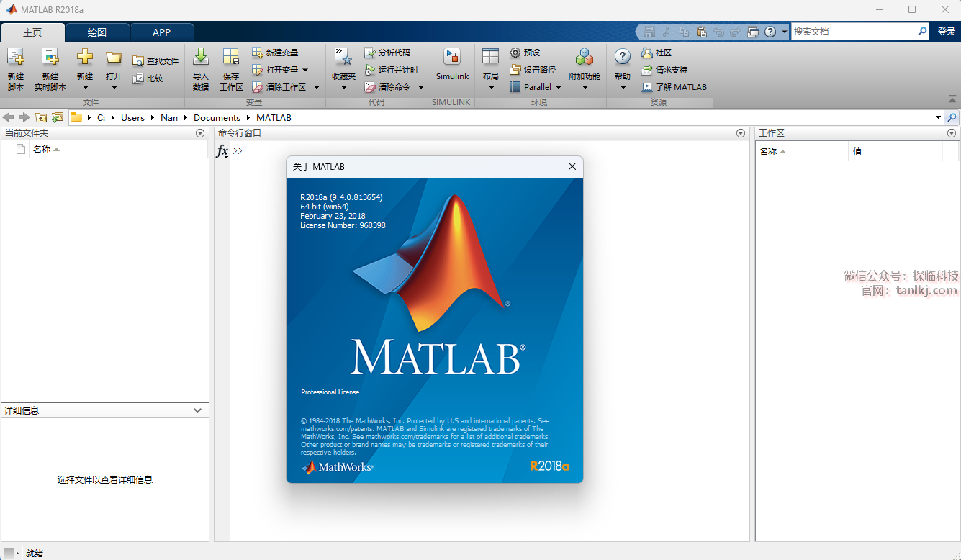The width and height of the screenshot is (961, 560).
Task: Expand the 新建 dropdown menu
Action: [x=85, y=88]
